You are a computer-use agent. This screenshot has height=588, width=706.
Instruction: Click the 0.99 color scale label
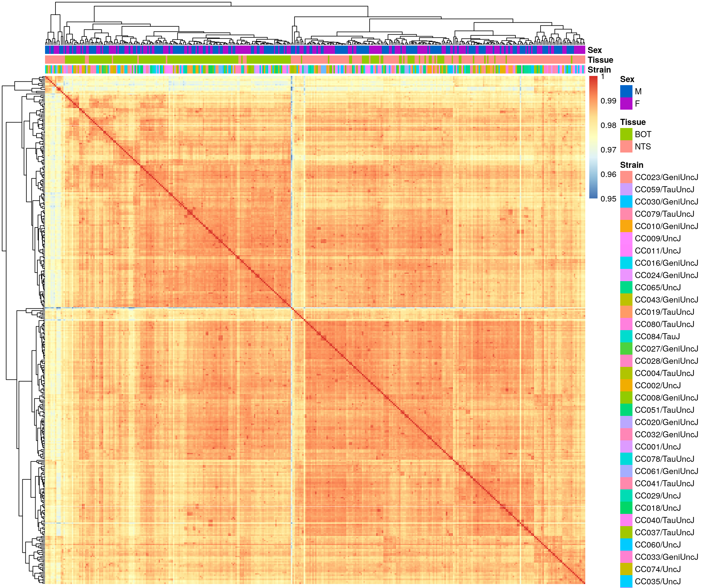click(608, 101)
